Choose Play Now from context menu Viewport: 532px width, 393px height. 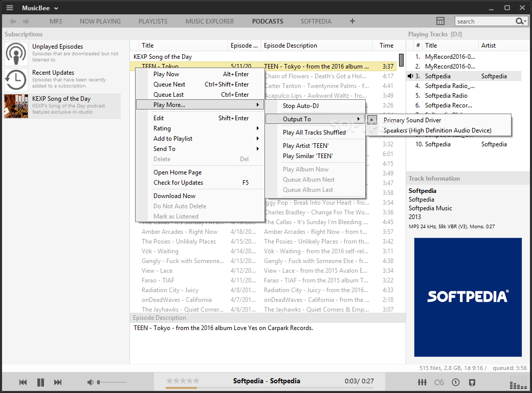click(200, 74)
